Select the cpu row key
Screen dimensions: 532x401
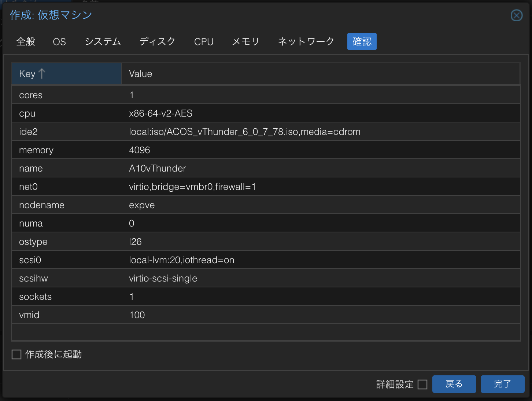point(27,114)
